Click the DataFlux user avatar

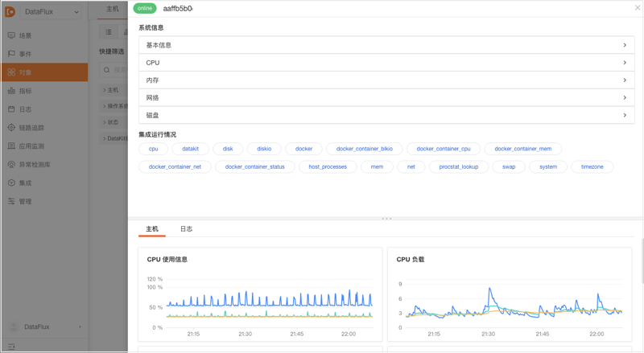point(14,326)
